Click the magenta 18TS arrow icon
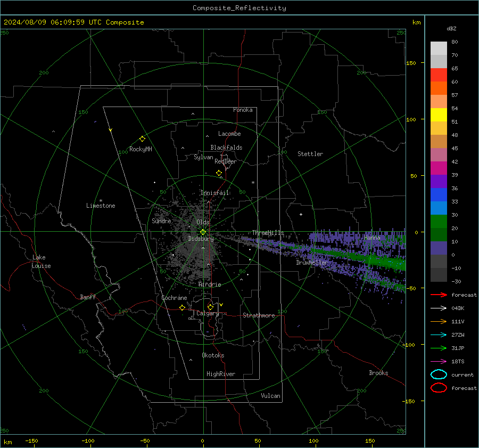The image size is (479, 448). coord(439,362)
